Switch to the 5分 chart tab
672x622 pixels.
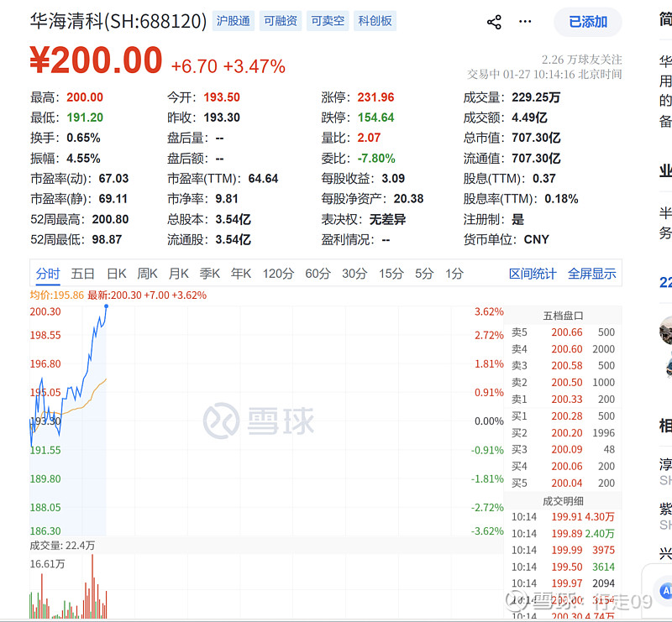point(424,274)
